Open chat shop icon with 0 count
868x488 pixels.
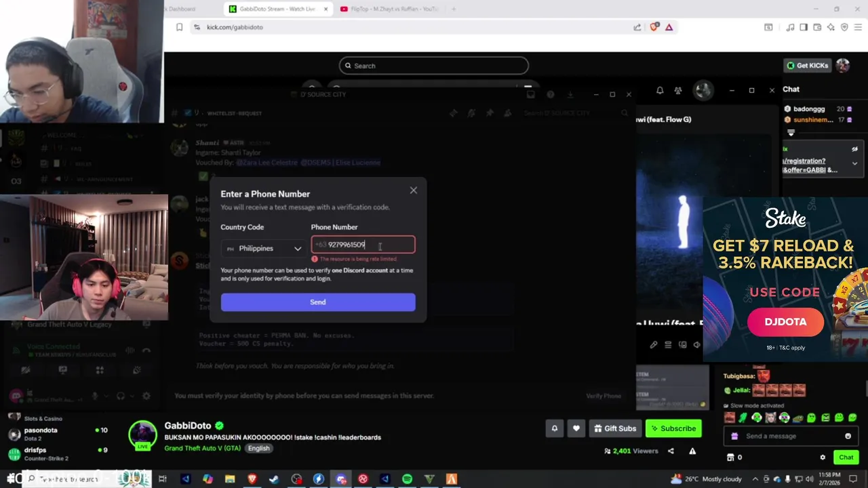[x=734, y=457]
